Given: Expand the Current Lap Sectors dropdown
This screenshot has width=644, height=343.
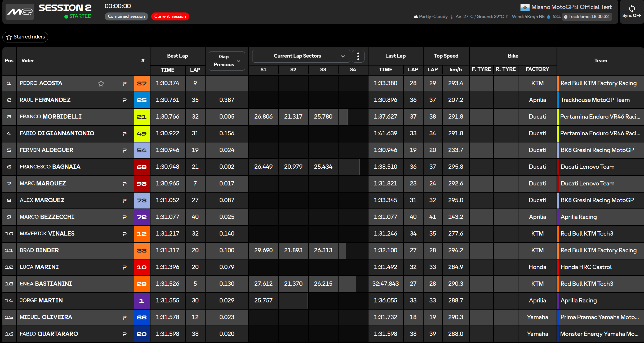Looking at the screenshot, I should pos(301,56).
